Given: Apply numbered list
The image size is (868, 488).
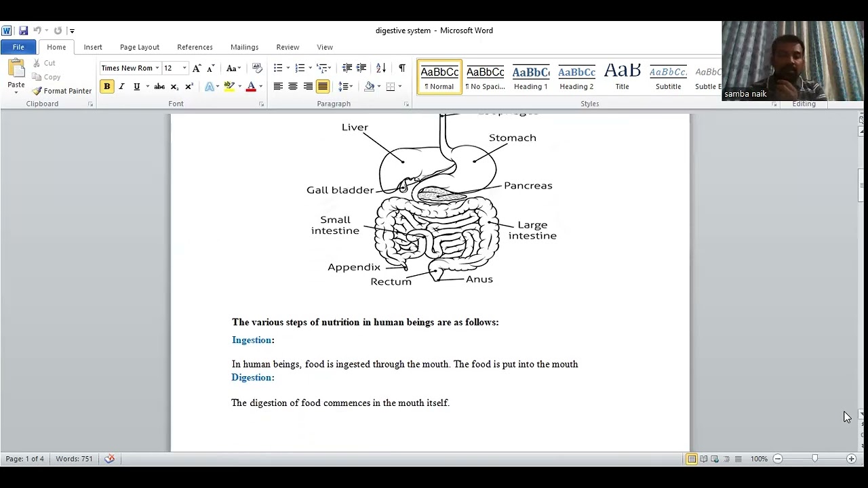Looking at the screenshot, I should tap(300, 68).
